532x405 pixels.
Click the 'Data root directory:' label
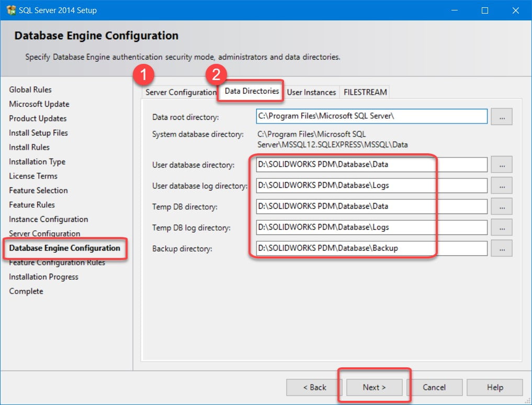[185, 117]
